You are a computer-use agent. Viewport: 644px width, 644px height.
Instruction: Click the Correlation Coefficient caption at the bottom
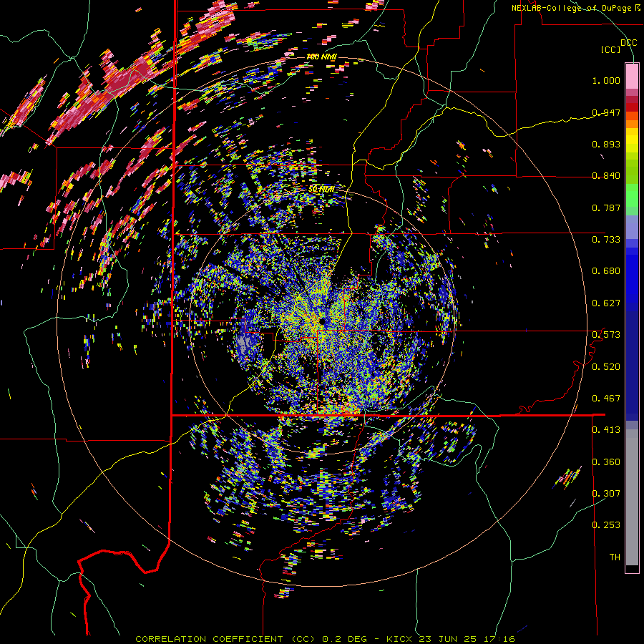click(326, 639)
